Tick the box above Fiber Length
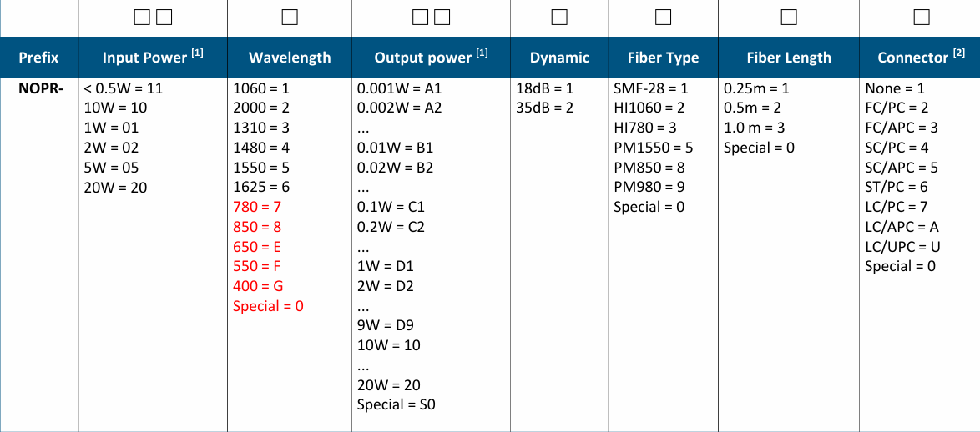This screenshot has width=980, height=432. point(788,17)
